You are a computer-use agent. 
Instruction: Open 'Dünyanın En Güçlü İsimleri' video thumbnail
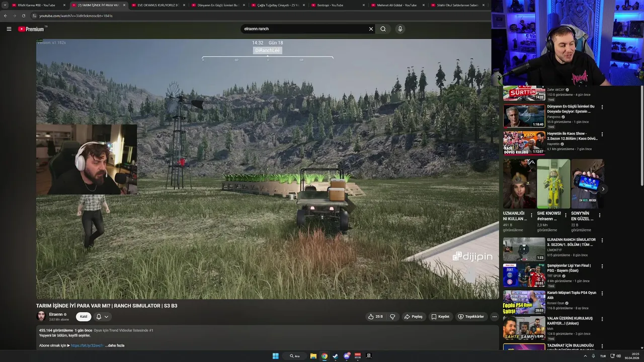click(524, 116)
